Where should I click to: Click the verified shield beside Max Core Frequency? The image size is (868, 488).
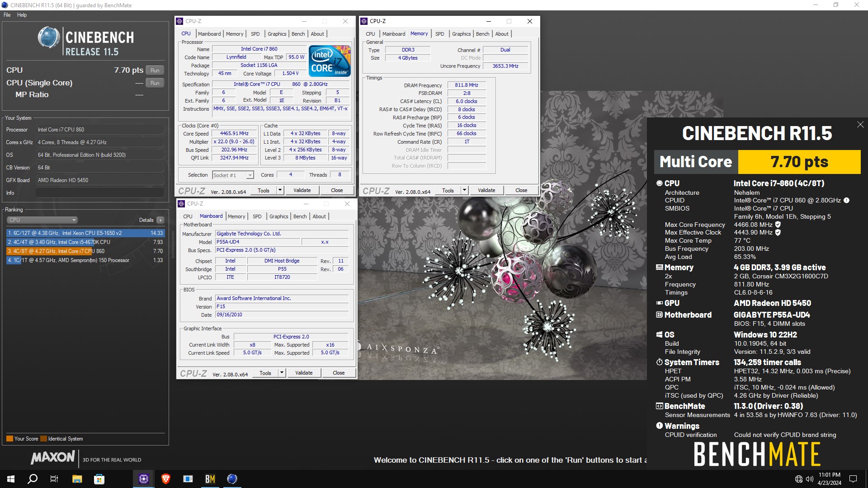click(x=778, y=225)
